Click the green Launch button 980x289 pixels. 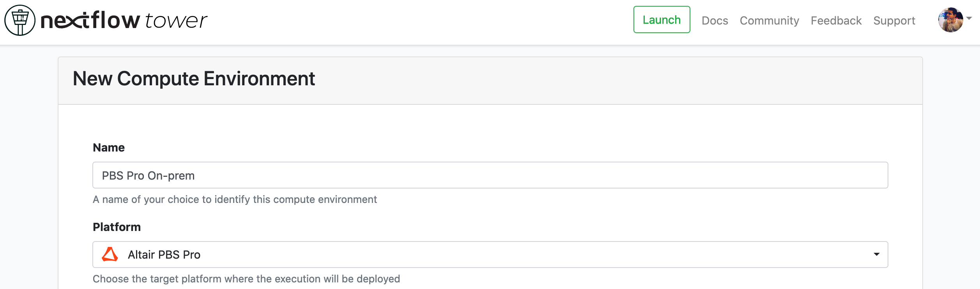662,19
